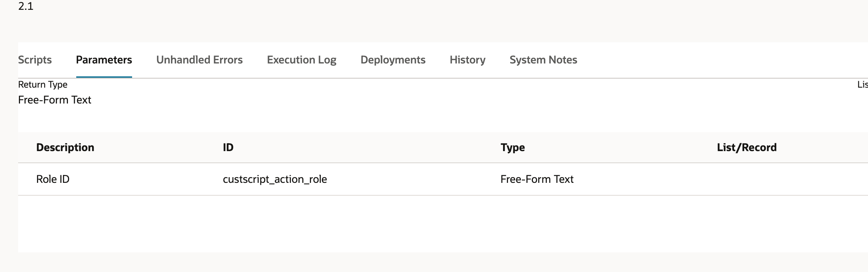Open the Unhandled Errors tab
868x272 pixels.
199,60
